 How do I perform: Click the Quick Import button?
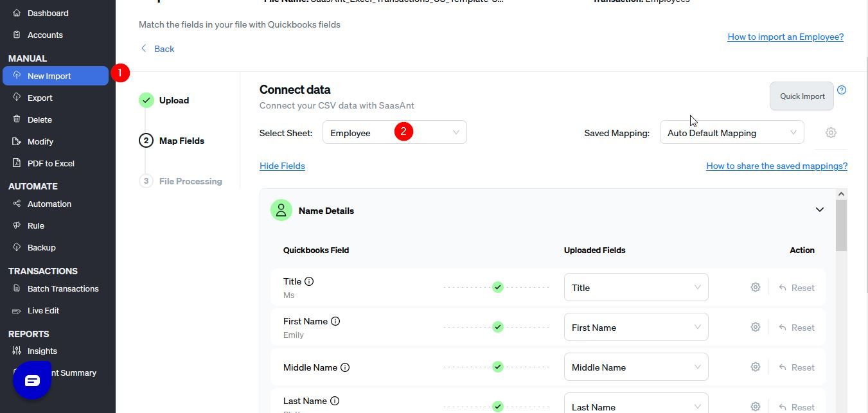pyautogui.click(x=802, y=96)
